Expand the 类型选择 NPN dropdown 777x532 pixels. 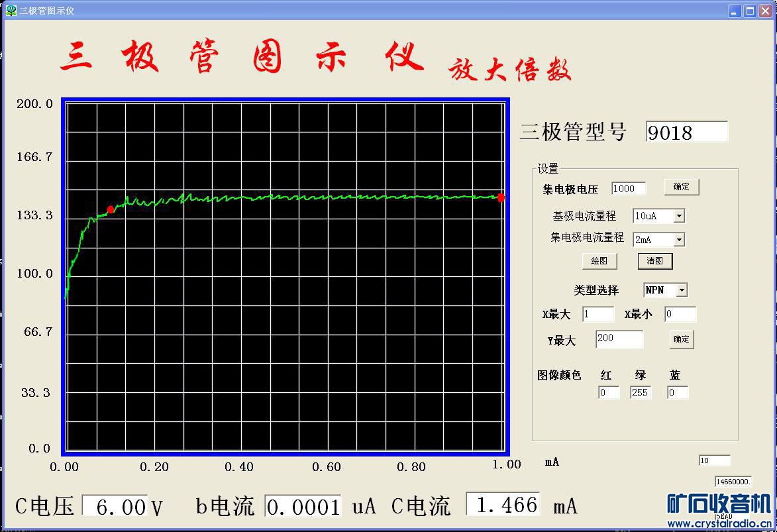(682, 290)
